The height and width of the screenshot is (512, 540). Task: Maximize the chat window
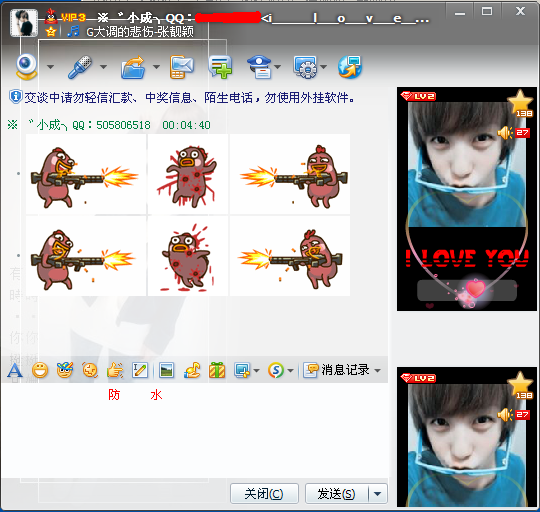487,12
